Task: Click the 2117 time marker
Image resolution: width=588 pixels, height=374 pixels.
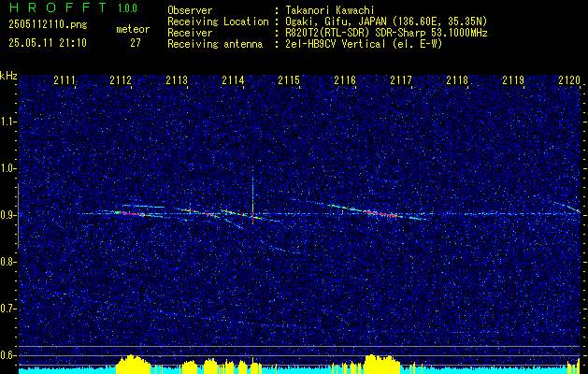Action: [x=401, y=80]
